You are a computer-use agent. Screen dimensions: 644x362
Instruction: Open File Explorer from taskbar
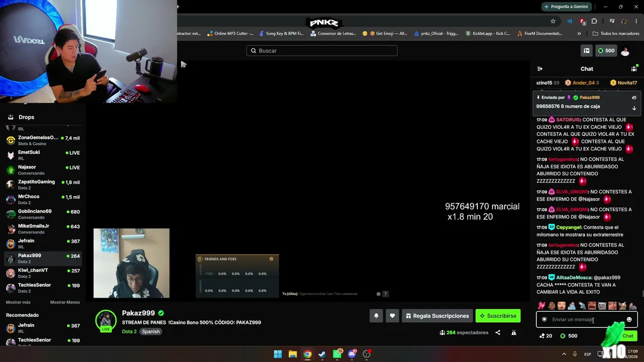[x=293, y=354]
